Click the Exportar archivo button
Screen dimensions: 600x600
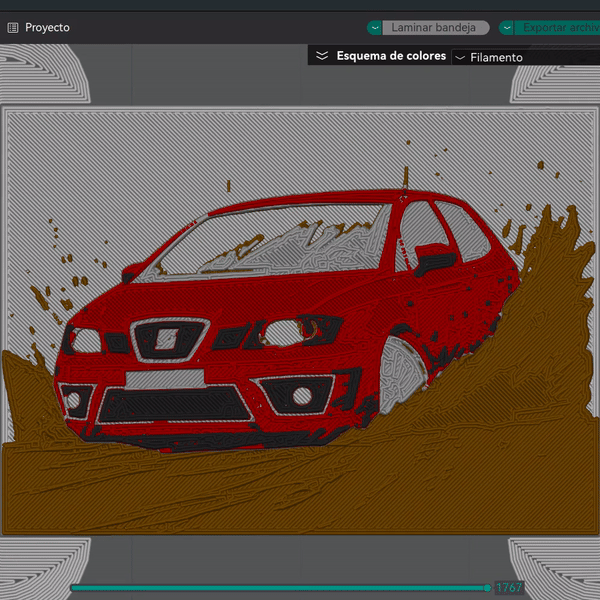point(558,28)
